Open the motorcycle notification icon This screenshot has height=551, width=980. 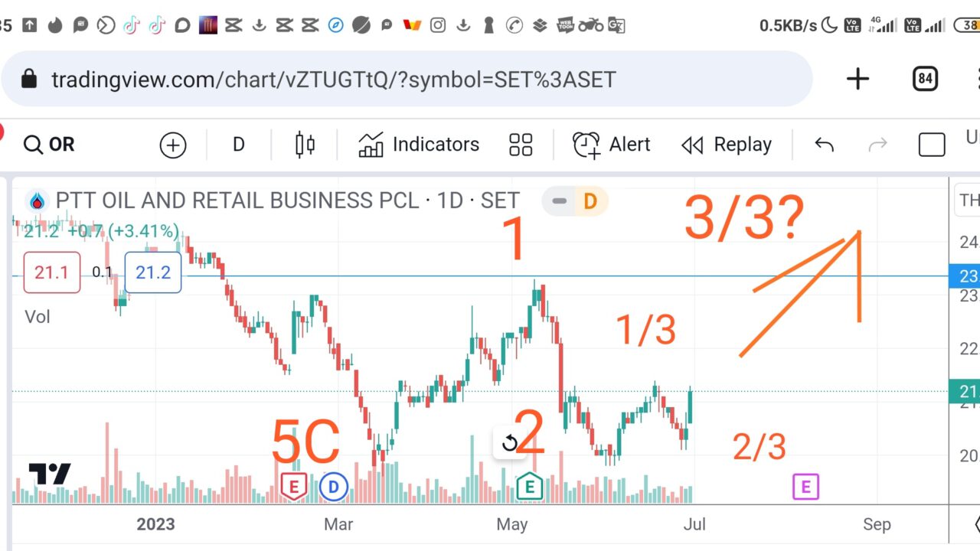(x=590, y=25)
